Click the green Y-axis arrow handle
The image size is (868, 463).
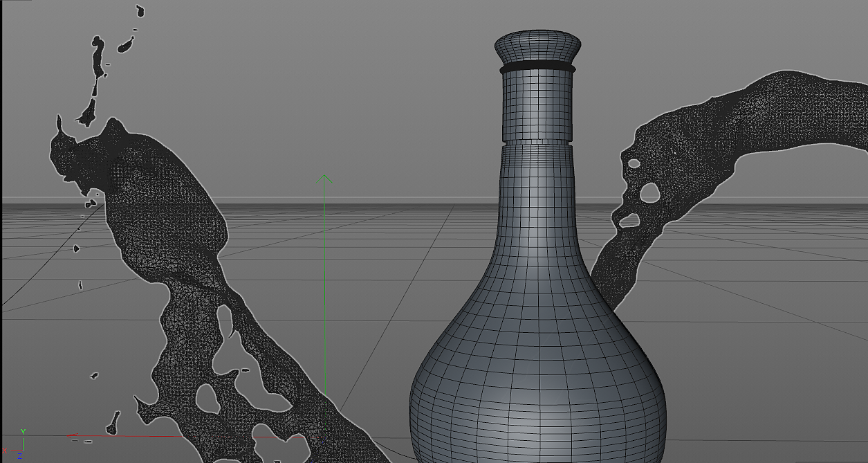(324, 179)
